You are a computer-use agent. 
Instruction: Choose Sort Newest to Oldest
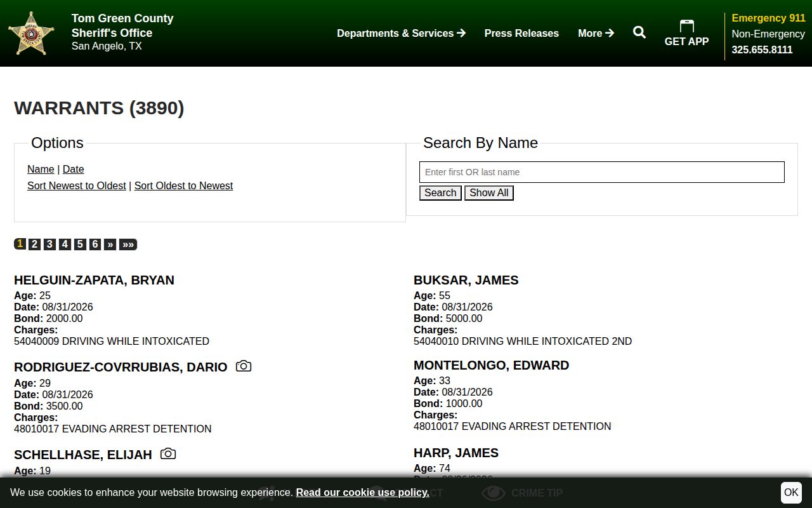tap(77, 185)
